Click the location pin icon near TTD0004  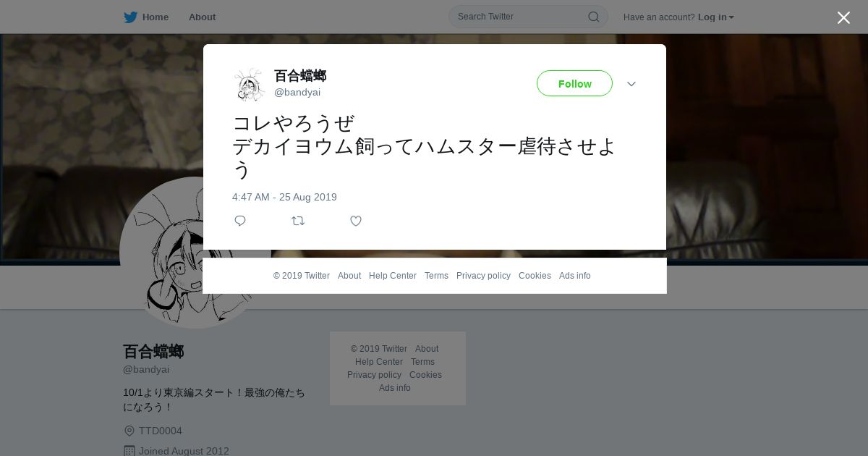(x=129, y=431)
